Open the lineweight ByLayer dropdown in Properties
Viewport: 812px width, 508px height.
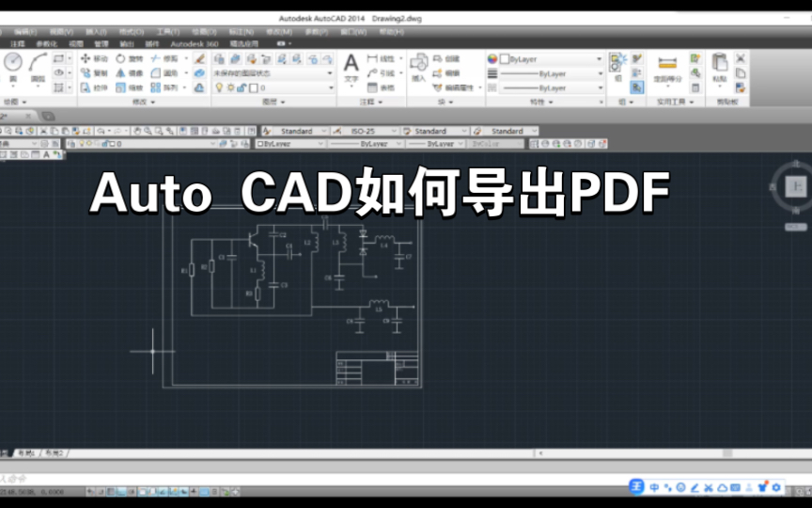(551, 73)
